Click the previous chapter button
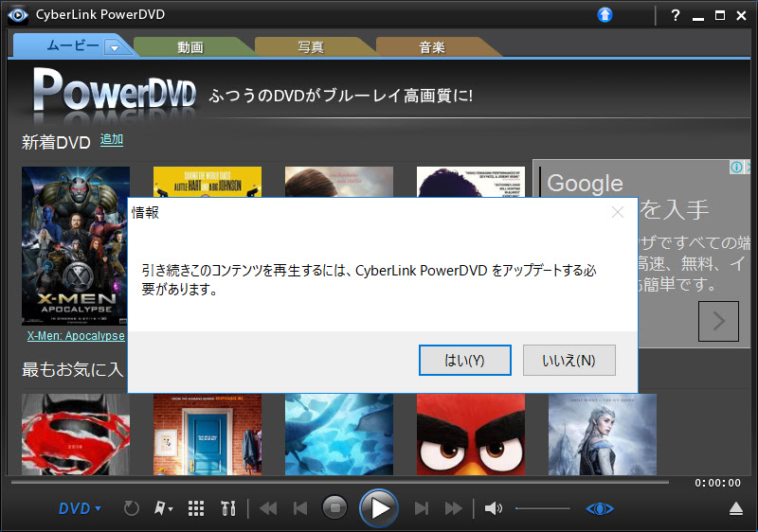Screen dimensions: 758x532 (x=300, y=508)
